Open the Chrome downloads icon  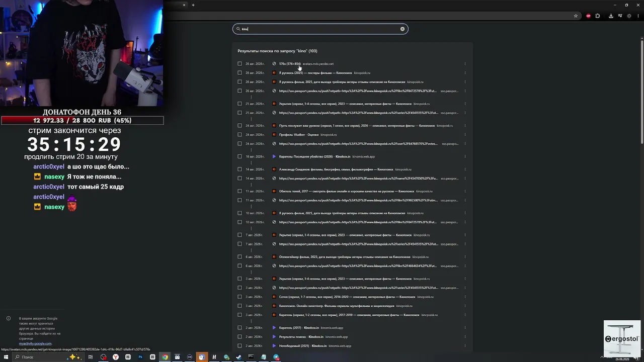[x=611, y=16]
